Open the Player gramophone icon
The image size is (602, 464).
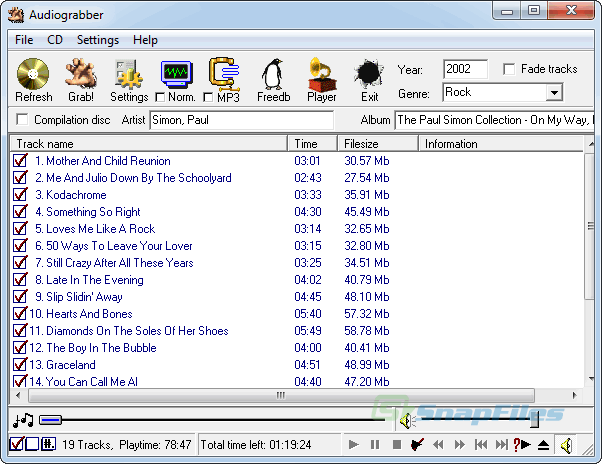(x=322, y=74)
